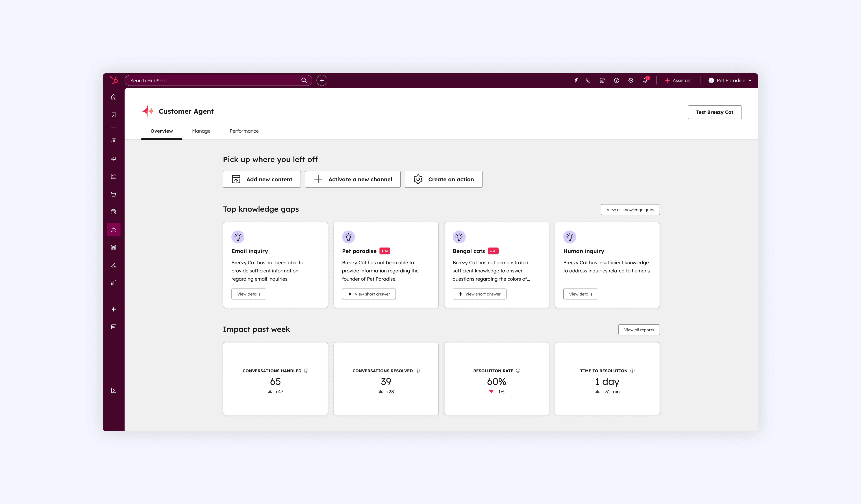View short answer for Bengal cats

pyautogui.click(x=479, y=294)
